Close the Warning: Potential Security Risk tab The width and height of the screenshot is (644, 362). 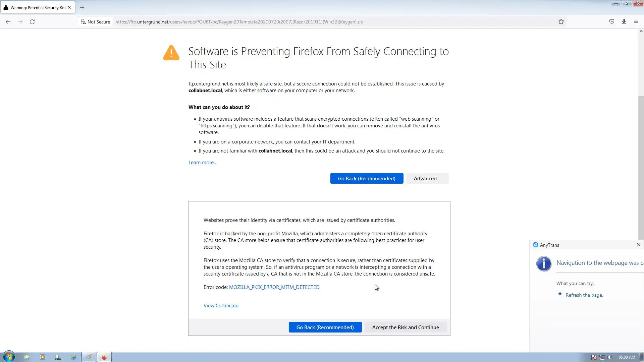pos(69,7)
